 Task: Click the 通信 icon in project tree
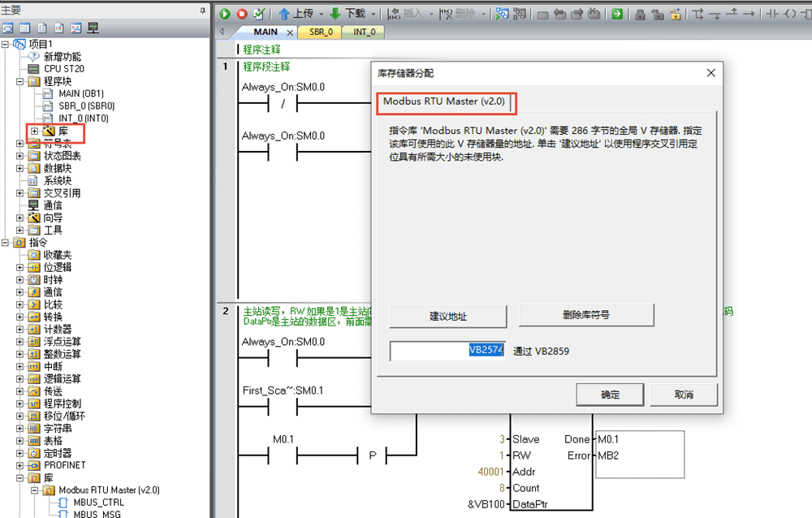[x=33, y=205]
